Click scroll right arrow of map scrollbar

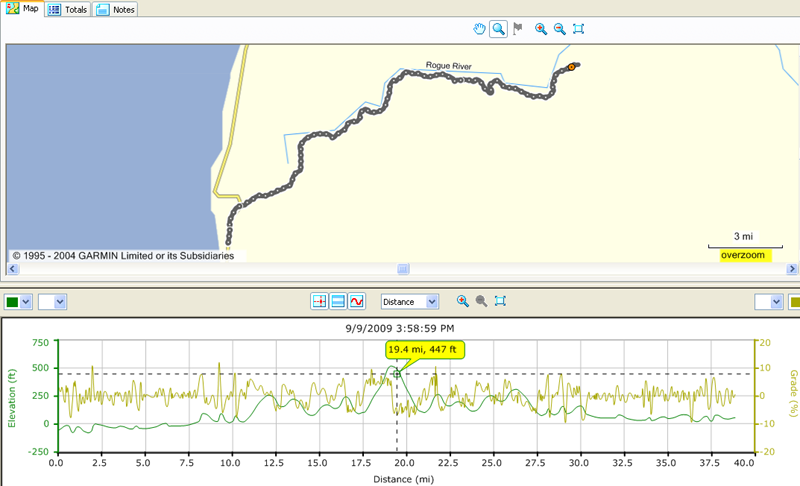point(791,269)
